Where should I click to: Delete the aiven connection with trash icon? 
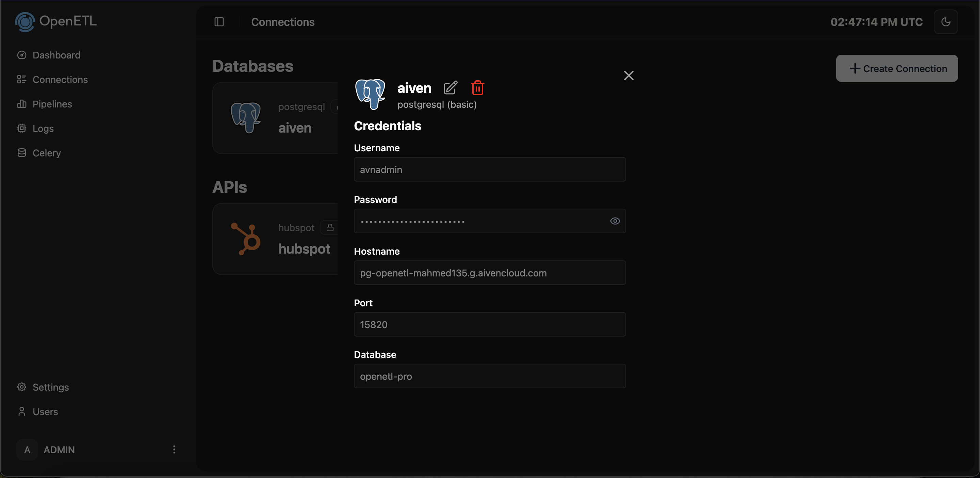pyautogui.click(x=477, y=88)
